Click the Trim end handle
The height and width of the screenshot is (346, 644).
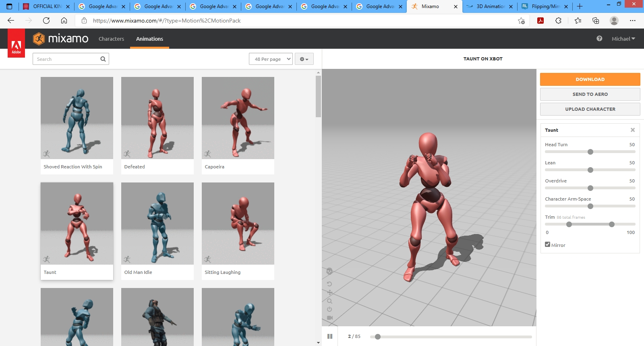pyautogui.click(x=612, y=224)
